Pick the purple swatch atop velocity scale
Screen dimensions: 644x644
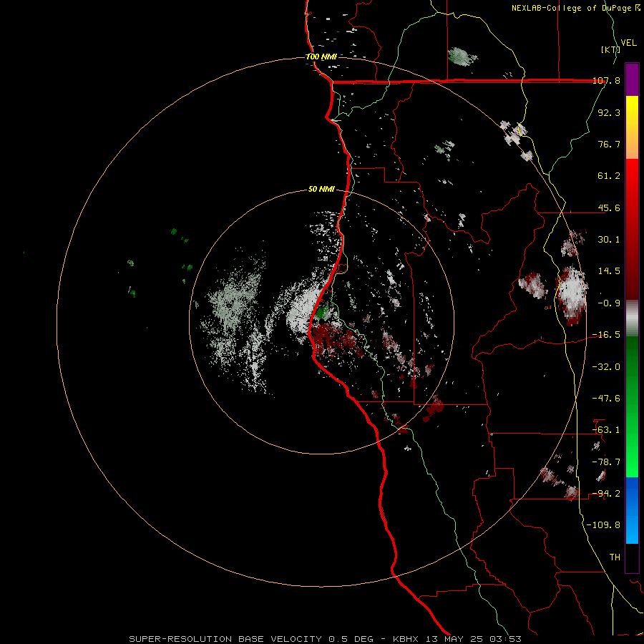point(632,79)
